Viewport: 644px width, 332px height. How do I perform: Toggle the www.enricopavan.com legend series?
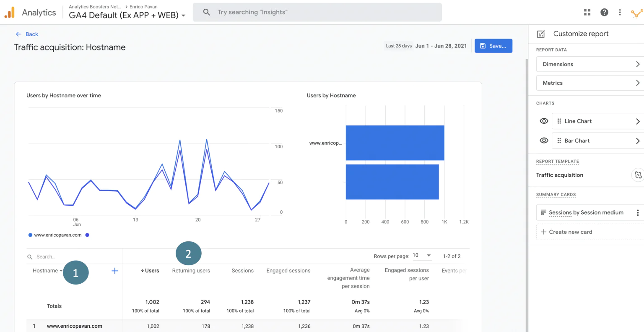55,235
